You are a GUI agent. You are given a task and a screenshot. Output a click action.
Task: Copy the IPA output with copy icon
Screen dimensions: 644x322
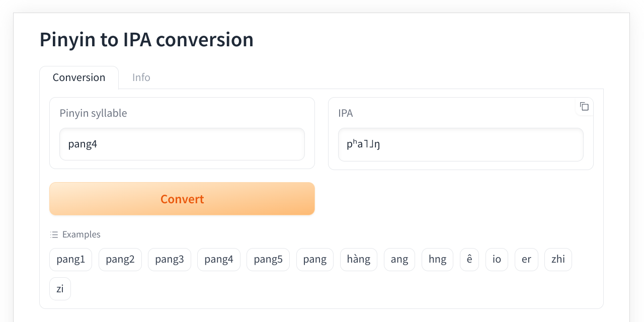click(584, 107)
